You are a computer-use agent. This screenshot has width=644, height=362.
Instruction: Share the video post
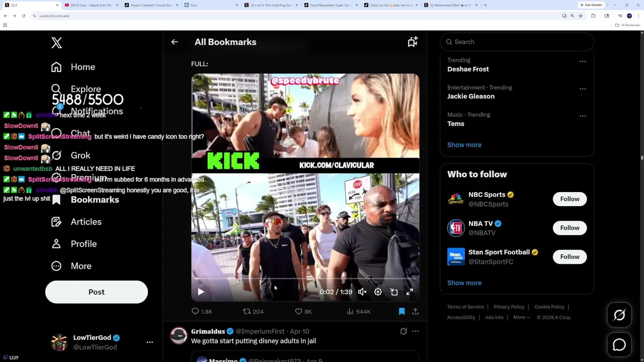point(415,312)
